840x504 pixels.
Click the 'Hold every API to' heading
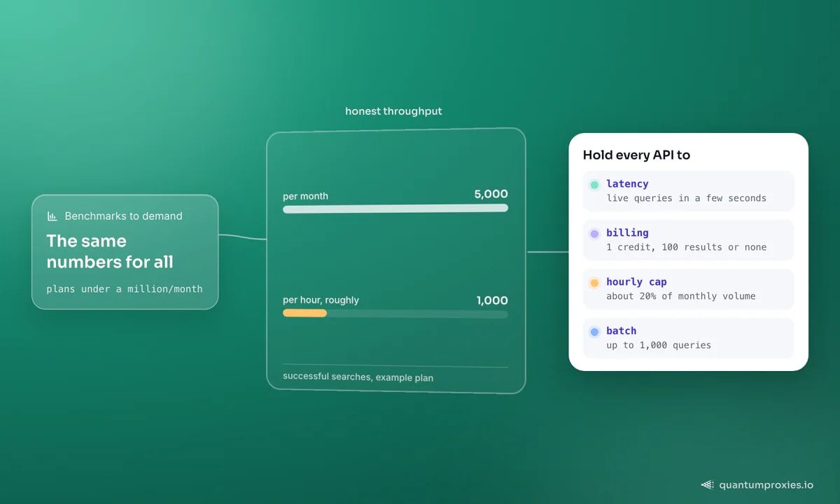(636, 155)
